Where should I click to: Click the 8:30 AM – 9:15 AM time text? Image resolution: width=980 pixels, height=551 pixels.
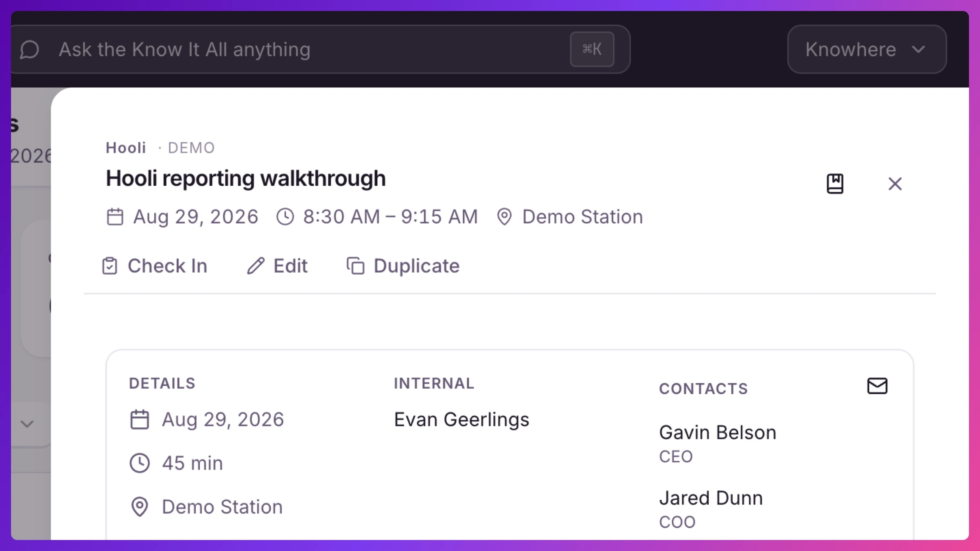(x=390, y=217)
